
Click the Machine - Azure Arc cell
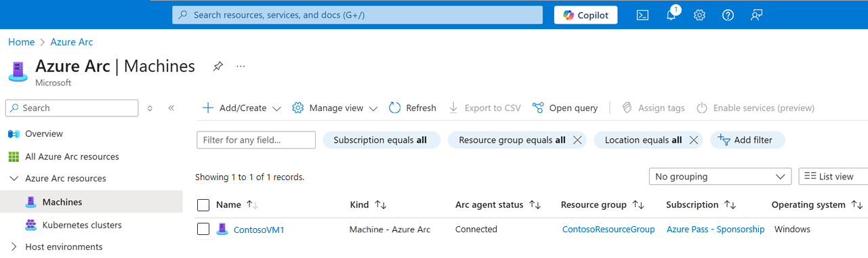tap(390, 230)
